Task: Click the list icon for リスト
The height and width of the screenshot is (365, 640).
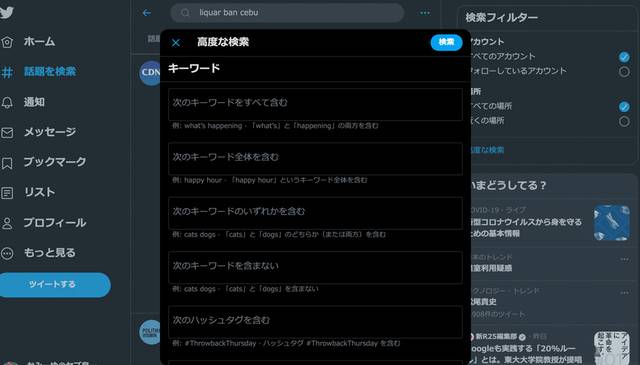Action: pyautogui.click(x=7, y=193)
